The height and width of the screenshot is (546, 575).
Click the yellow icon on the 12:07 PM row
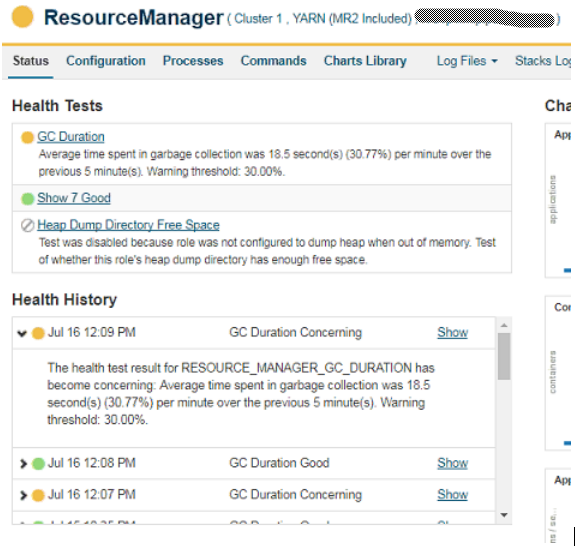click(38, 495)
